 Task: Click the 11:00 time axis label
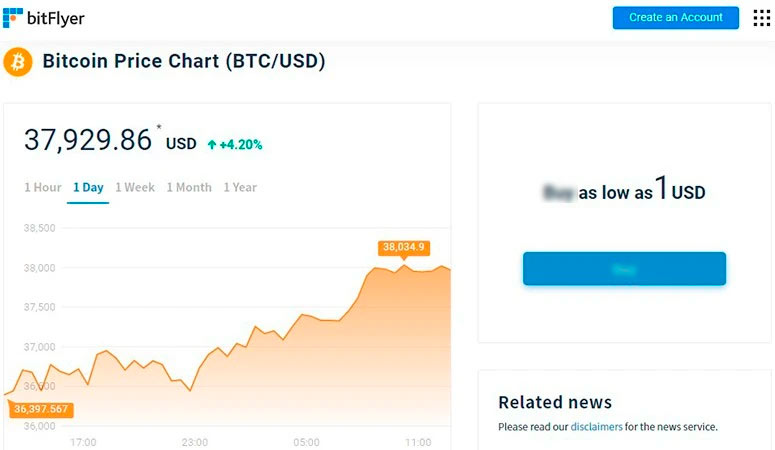[418, 442]
